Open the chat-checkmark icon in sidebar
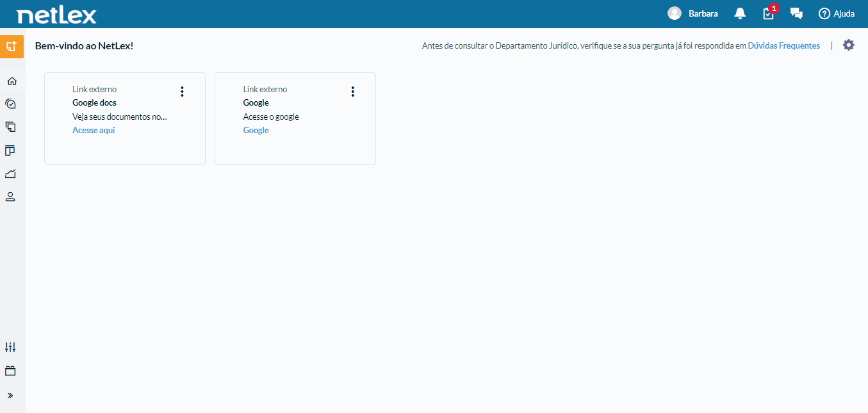 tap(10, 104)
